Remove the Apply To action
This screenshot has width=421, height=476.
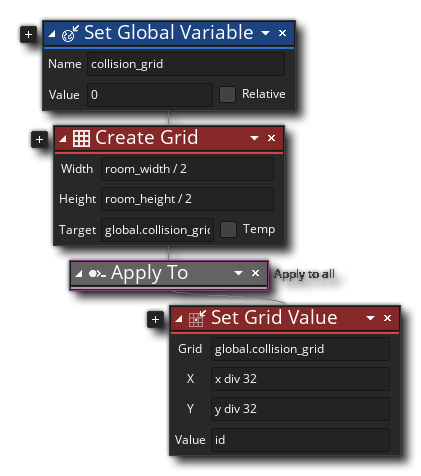tap(255, 273)
